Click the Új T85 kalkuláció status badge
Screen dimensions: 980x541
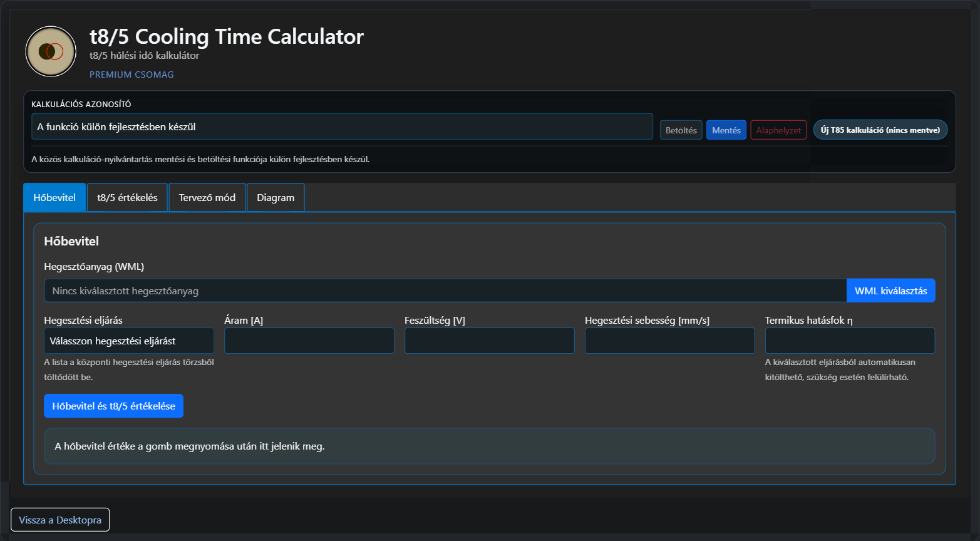point(880,130)
